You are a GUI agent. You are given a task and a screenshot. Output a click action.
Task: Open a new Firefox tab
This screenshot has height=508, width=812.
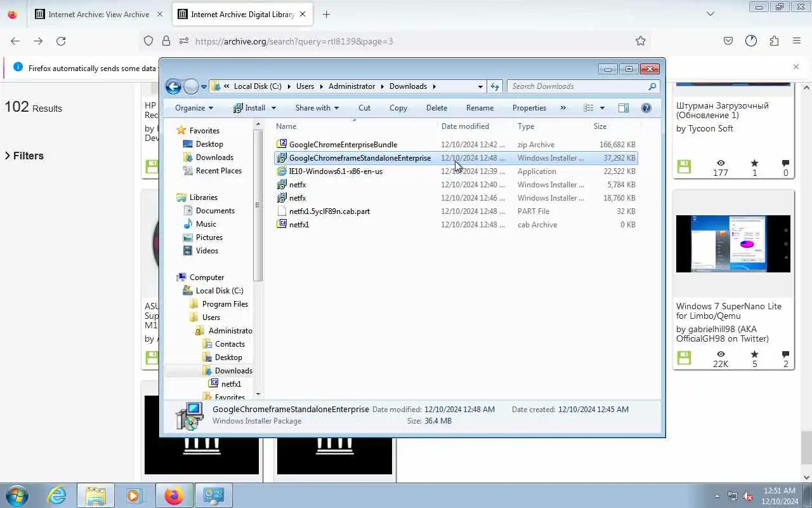(x=326, y=14)
